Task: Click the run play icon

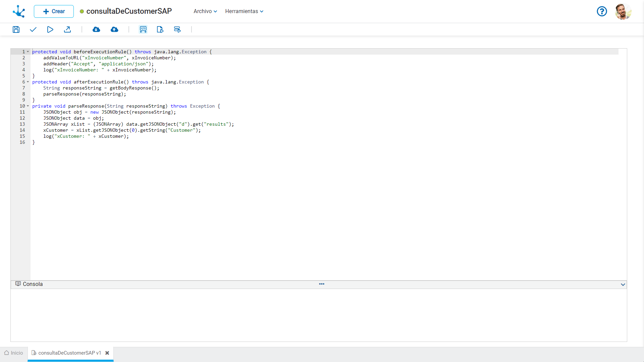Action: click(x=50, y=29)
